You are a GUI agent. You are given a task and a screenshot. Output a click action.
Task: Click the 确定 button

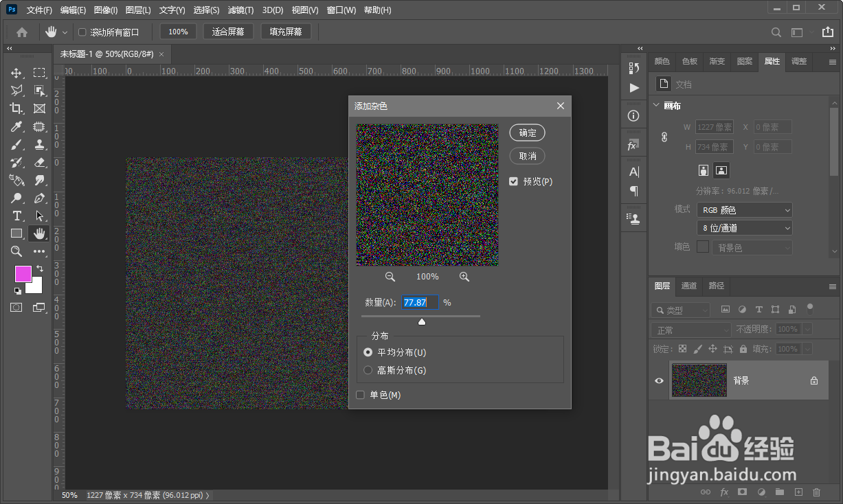coord(528,133)
